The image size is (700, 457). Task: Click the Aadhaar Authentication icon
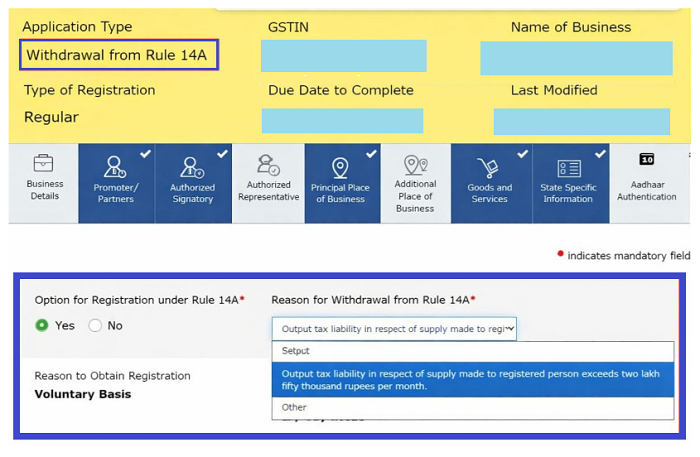646,160
